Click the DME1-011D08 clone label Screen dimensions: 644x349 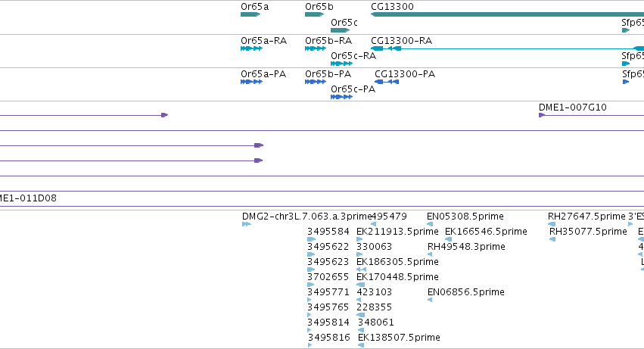tap(28, 198)
